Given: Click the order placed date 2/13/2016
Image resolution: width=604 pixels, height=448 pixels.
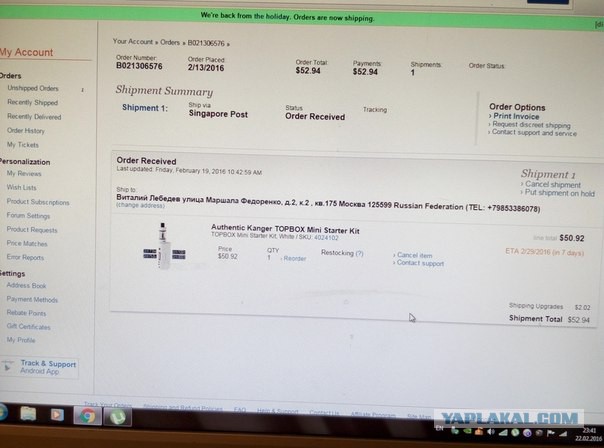Looking at the screenshot, I should pos(206,68).
